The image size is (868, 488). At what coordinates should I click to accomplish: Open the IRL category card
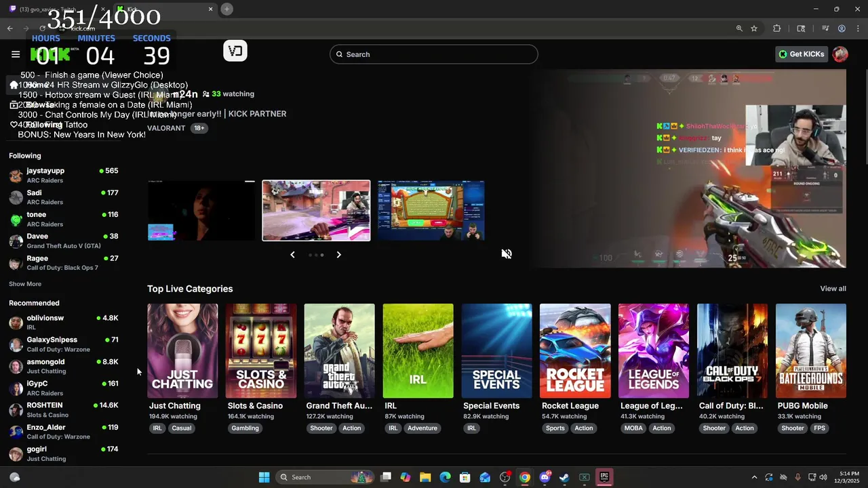[x=418, y=350]
